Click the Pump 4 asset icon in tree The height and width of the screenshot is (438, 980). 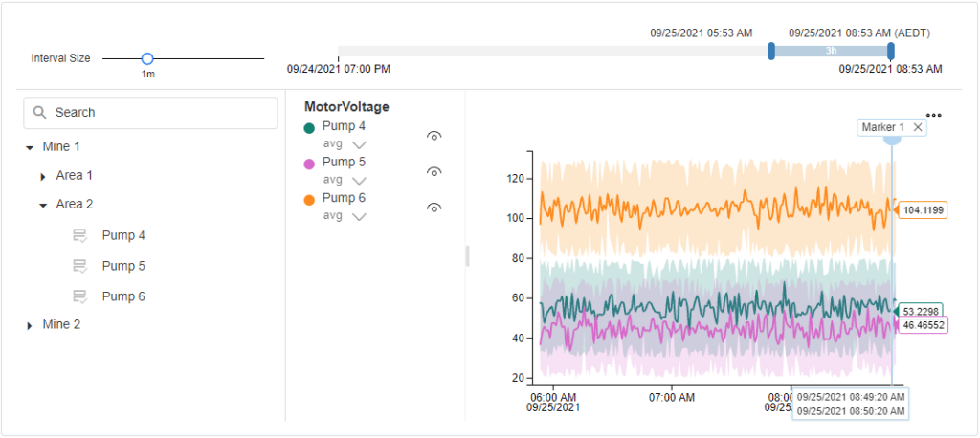tap(80, 235)
